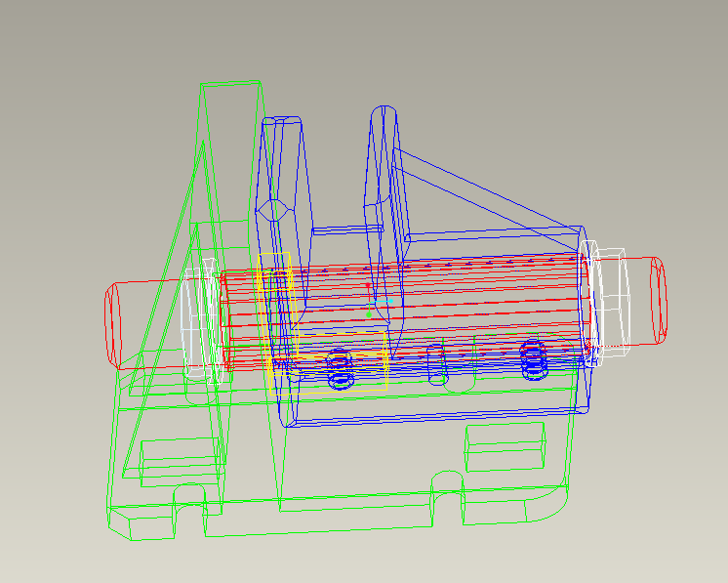Select the green rectangular pocket at lower right
728x583 pixels.
[506, 447]
